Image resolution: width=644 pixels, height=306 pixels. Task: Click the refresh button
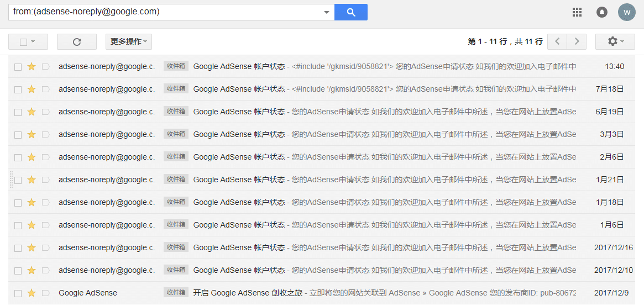tap(77, 42)
